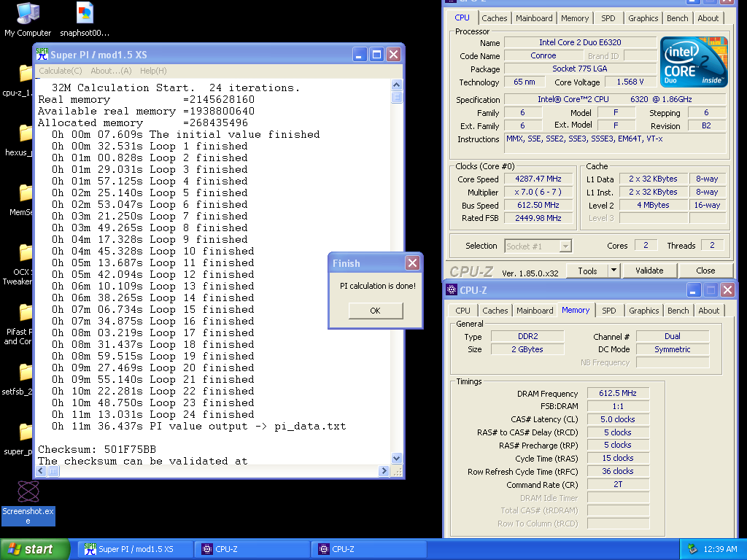Switch to Caches tab in upper CPU-Z
The image size is (747, 560).
click(494, 18)
